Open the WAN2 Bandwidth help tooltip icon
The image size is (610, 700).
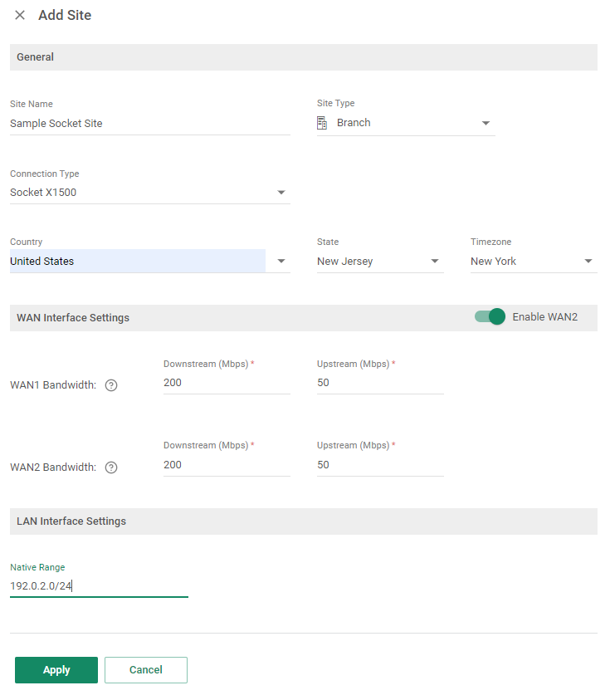tap(110, 467)
